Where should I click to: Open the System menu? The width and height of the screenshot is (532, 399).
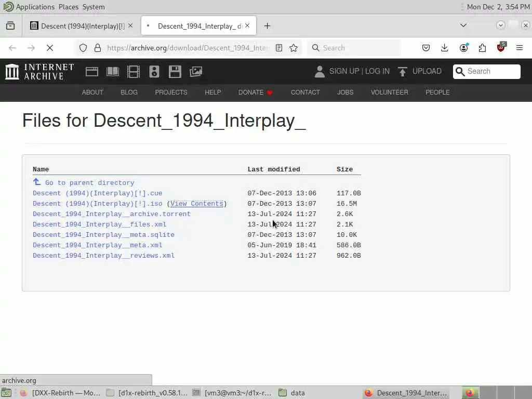coord(94,7)
